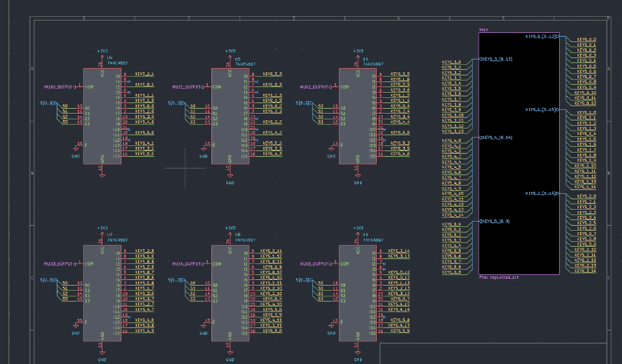
Task: Click the MUX1_OUTPUT label
Action: [x=188, y=87]
